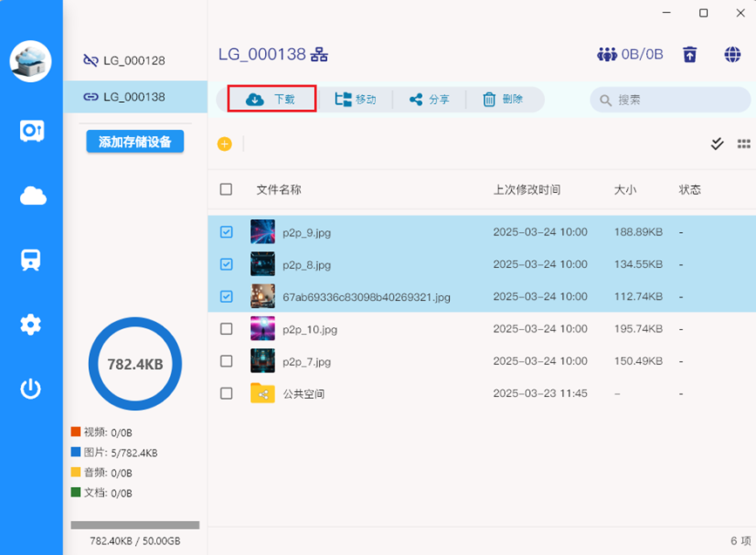Click the 下载 download button
The height and width of the screenshot is (555, 756).
(272, 99)
